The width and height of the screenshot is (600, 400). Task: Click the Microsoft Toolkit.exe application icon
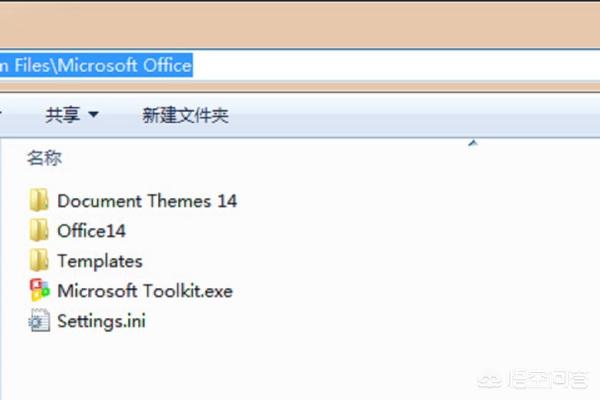[x=39, y=291]
